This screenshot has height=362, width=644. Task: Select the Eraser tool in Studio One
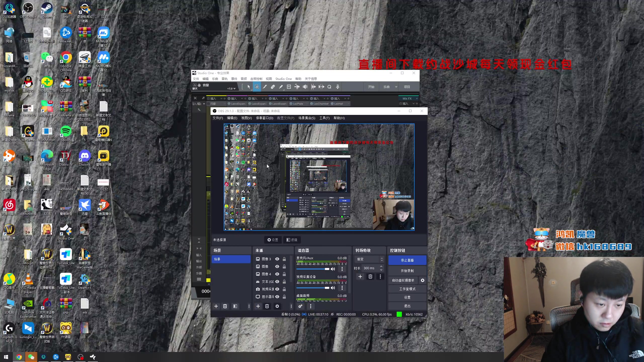(273, 87)
